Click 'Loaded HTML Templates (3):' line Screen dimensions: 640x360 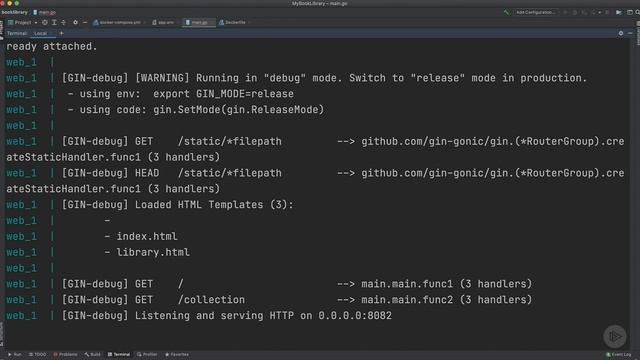pos(214,204)
